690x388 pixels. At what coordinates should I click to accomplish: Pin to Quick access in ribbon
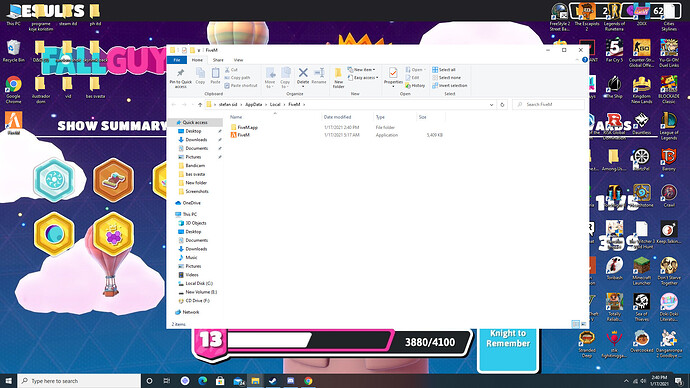coord(180,78)
